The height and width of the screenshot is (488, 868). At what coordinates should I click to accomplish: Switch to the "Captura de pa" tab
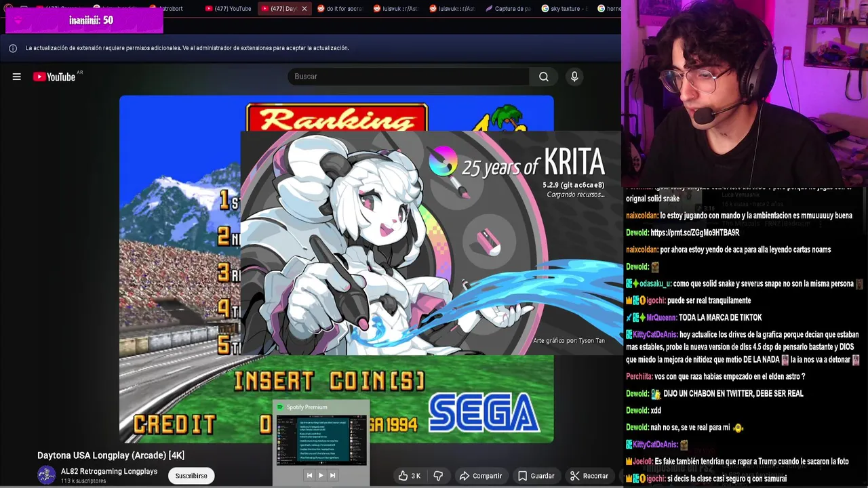(x=507, y=9)
